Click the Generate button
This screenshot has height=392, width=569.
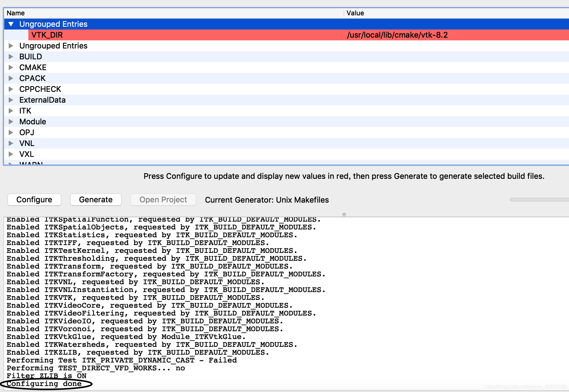coord(96,200)
